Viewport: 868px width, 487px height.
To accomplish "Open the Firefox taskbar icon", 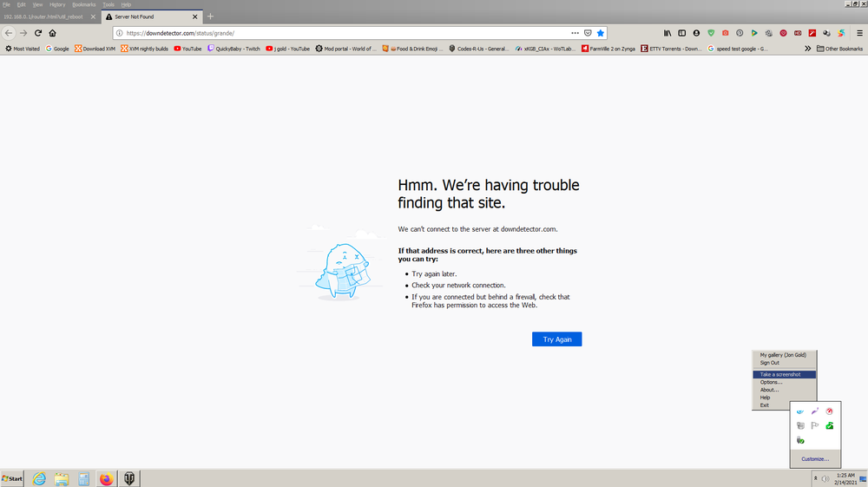I will point(106,478).
